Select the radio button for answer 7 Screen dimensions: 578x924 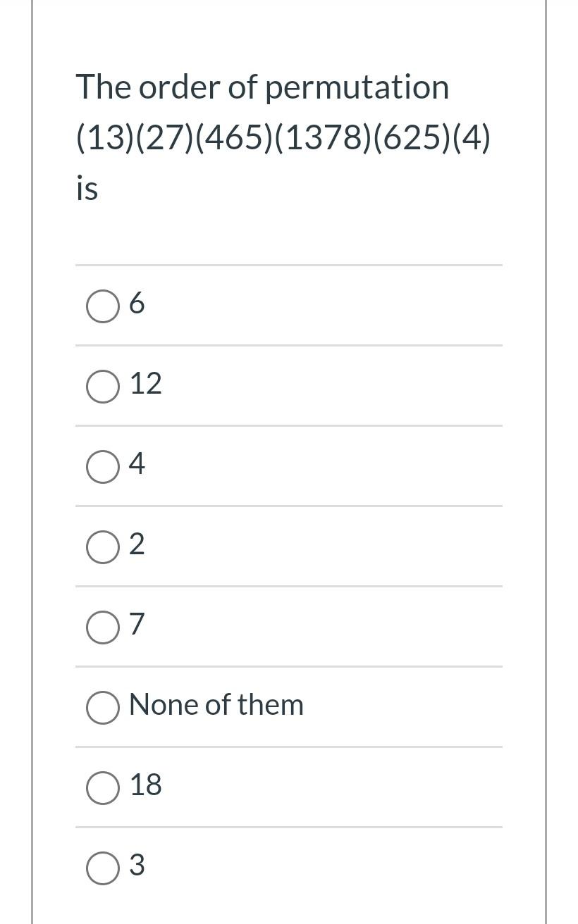click(x=102, y=627)
